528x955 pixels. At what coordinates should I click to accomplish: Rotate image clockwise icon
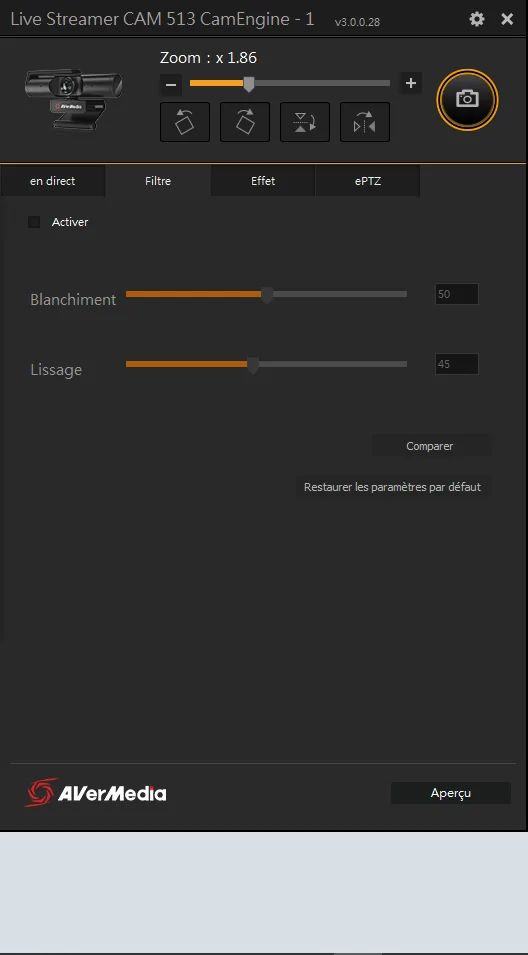point(245,122)
